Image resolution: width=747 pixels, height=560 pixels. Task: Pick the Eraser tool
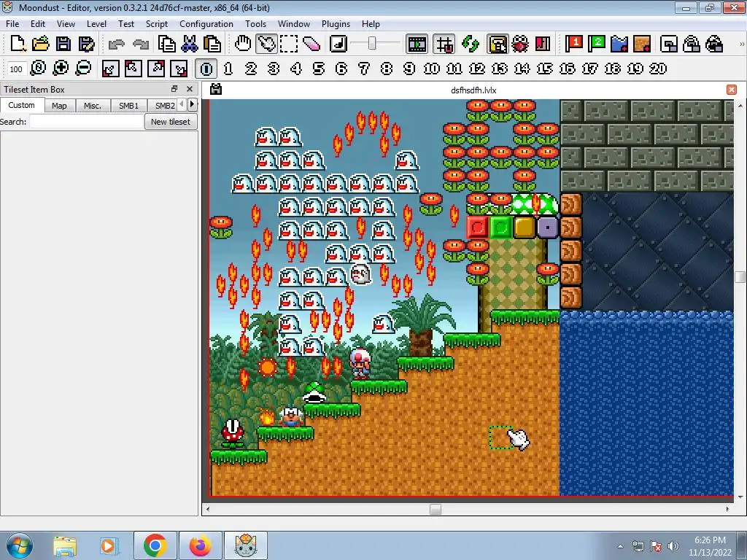tap(311, 44)
